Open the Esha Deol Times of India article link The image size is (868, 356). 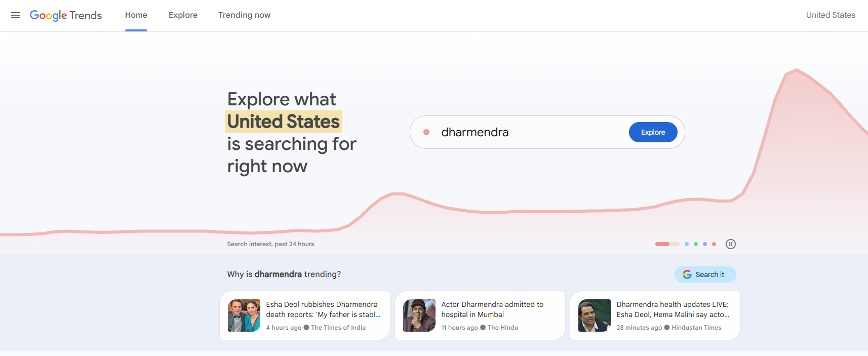(x=323, y=309)
